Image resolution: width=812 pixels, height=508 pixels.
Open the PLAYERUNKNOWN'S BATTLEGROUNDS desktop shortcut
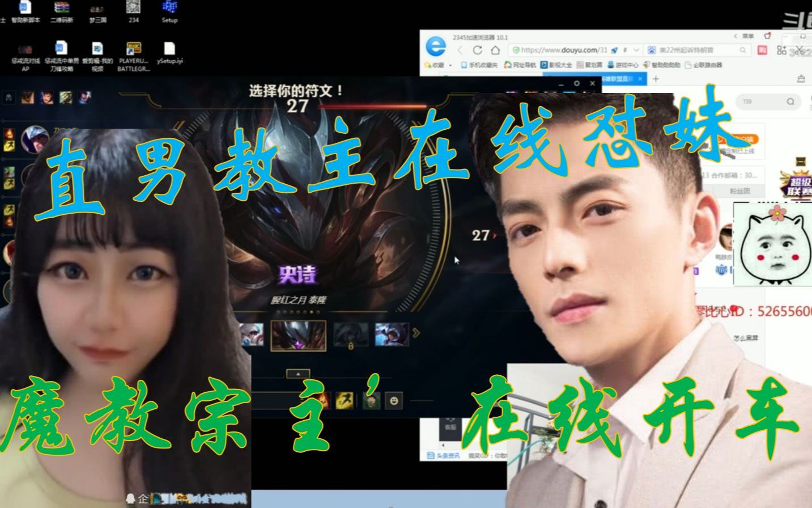click(x=133, y=56)
